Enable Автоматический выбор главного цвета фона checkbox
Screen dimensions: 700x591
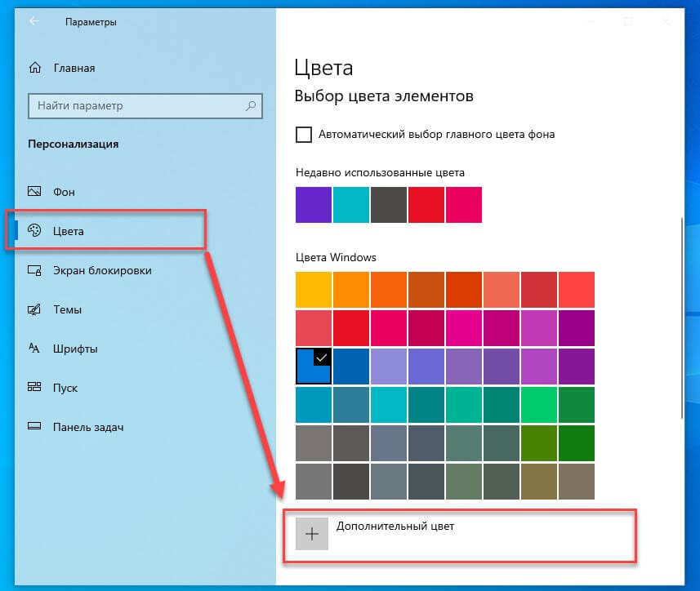pyautogui.click(x=304, y=135)
